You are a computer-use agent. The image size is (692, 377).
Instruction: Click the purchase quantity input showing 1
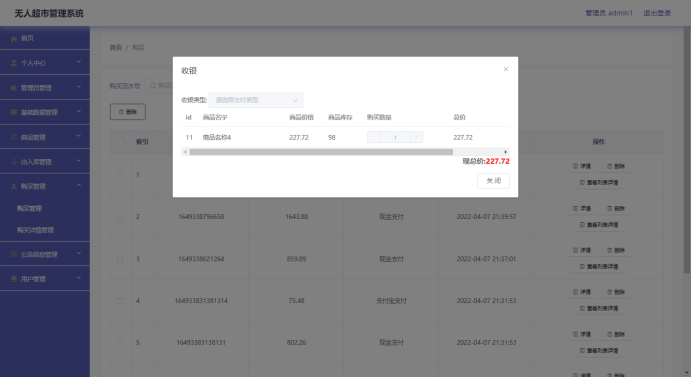395,137
